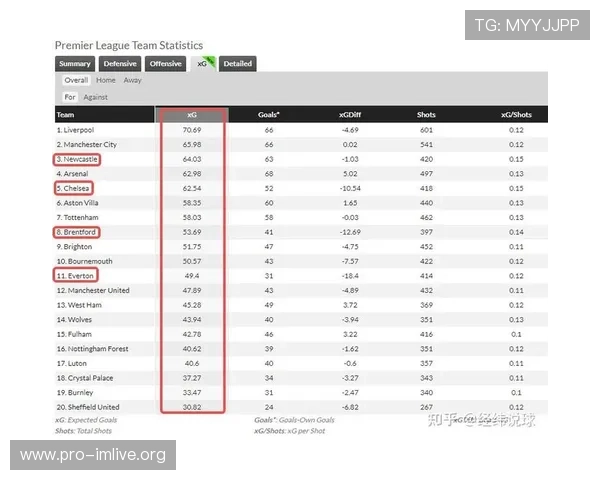Open the Sheffield United team link

click(88, 407)
